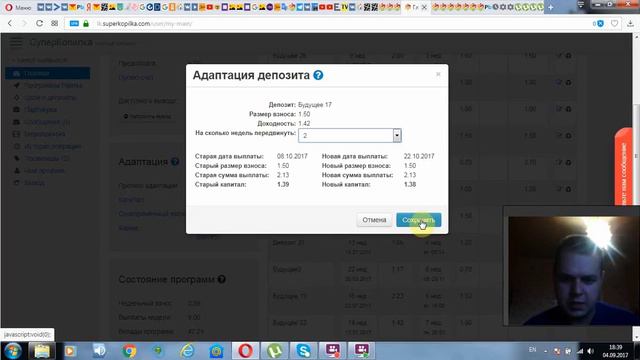The height and width of the screenshot is (360, 640).
Task: Launch Google Chrome from the taskbar
Action: (x=129, y=351)
